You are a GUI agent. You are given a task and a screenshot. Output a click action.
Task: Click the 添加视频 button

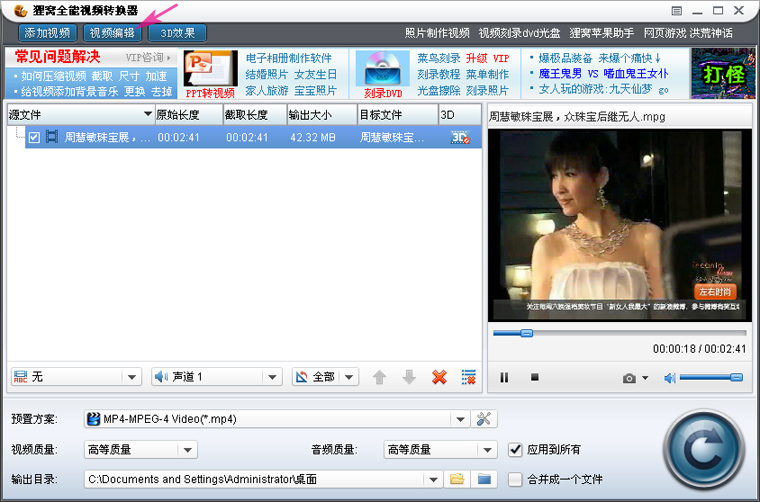coord(48,33)
